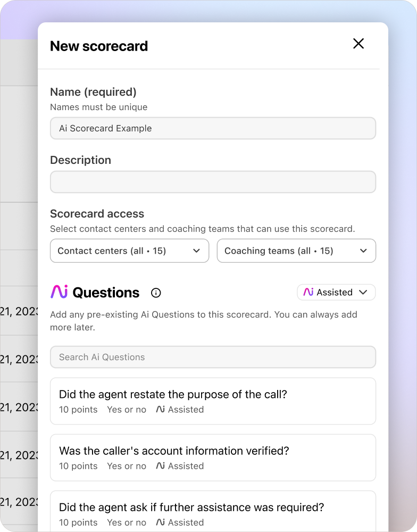Change the Assisted question type filter
417x532 pixels.
pos(336,292)
